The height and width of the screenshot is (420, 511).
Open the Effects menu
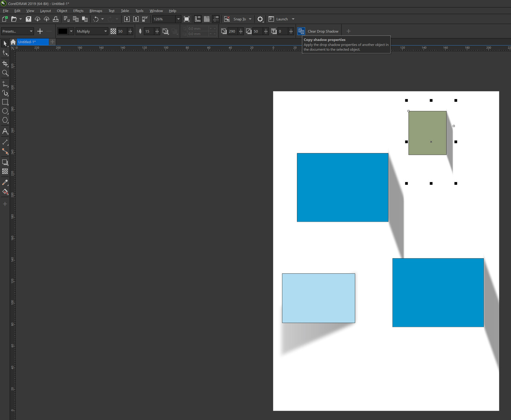tap(78, 11)
